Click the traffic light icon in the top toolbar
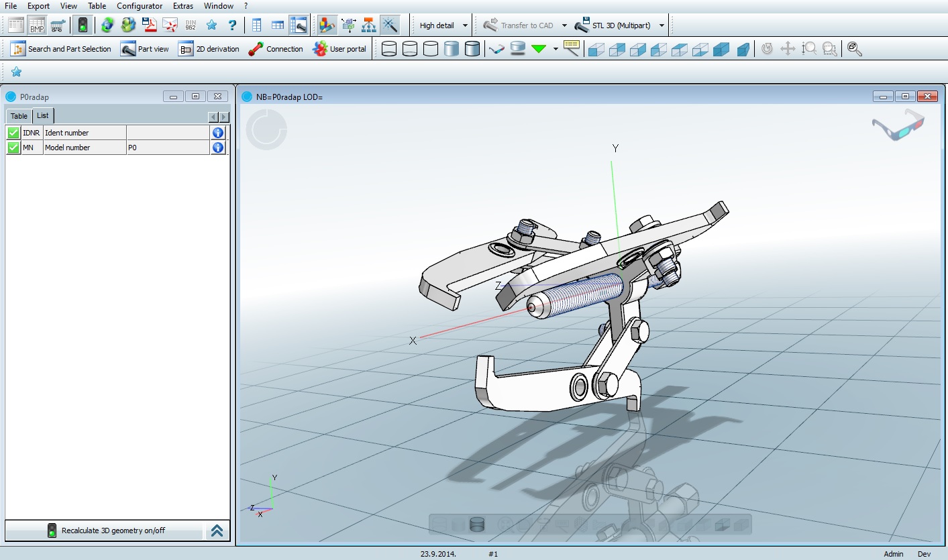The image size is (948, 560). pos(83,25)
